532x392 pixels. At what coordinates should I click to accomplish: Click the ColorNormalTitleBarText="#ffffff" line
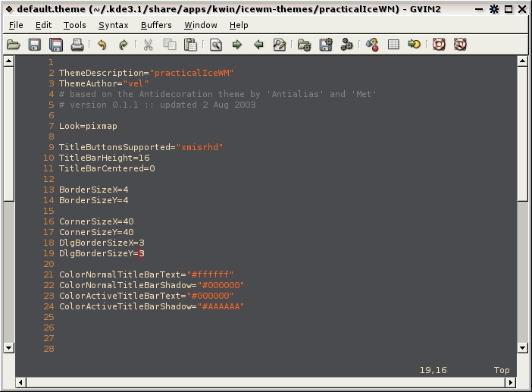click(x=146, y=274)
